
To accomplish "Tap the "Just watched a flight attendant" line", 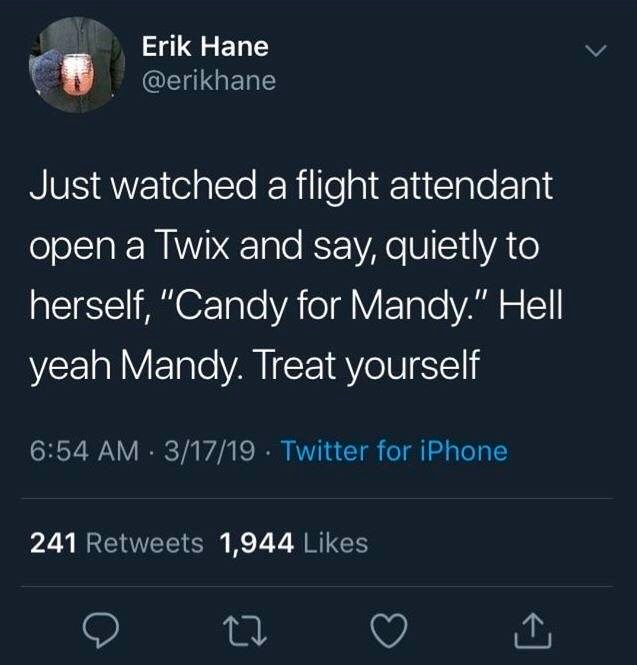I will [291, 186].
